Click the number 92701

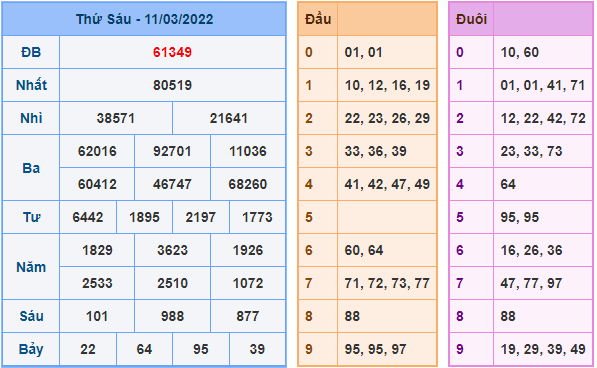pos(172,151)
